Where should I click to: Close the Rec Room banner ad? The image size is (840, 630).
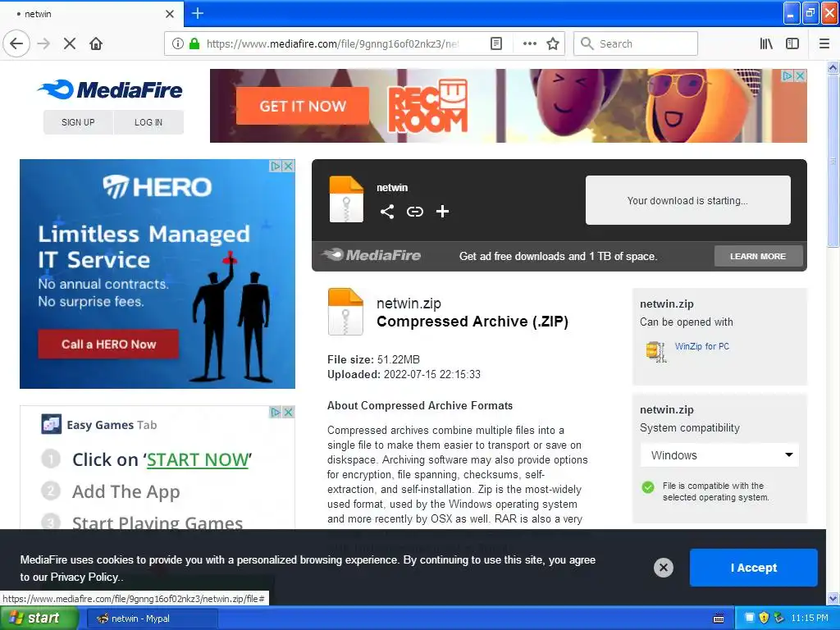tap(801, 75)
